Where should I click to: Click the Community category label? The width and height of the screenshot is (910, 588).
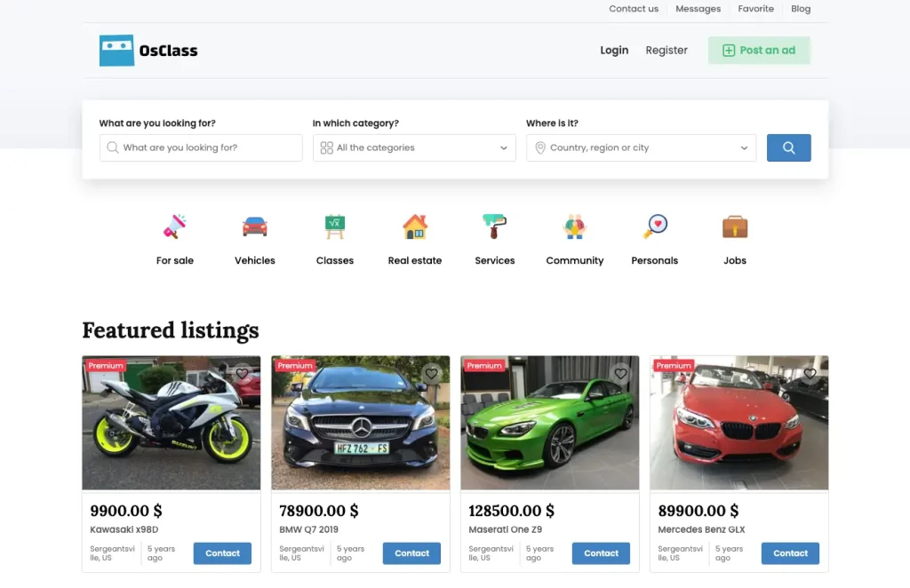coord(575,260)
